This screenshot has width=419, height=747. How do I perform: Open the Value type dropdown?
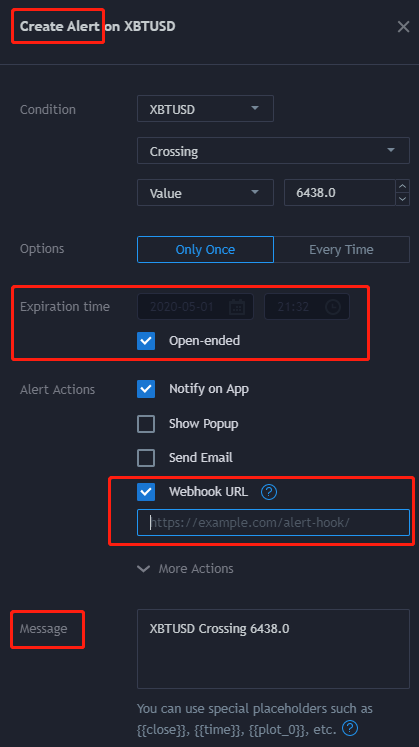205,192
